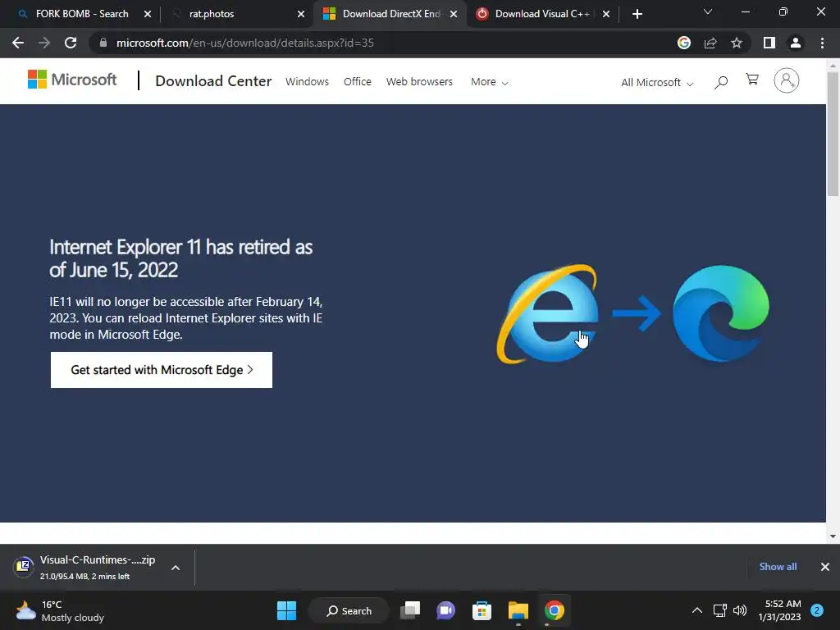The height and width of the screenshot is (630, 840).
Task: Close the rat.photos tab
Action: point(301,15)
